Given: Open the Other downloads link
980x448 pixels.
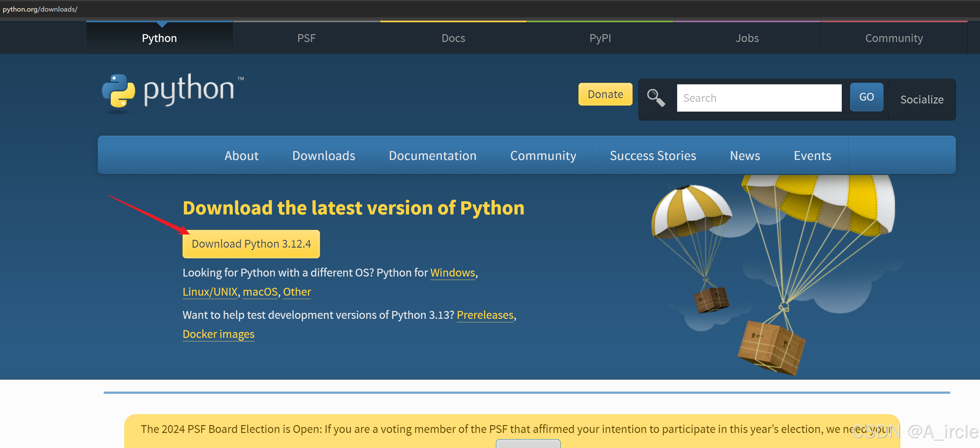Looking at the screenshot, I should pyautogui.click(x=297, y=292).
